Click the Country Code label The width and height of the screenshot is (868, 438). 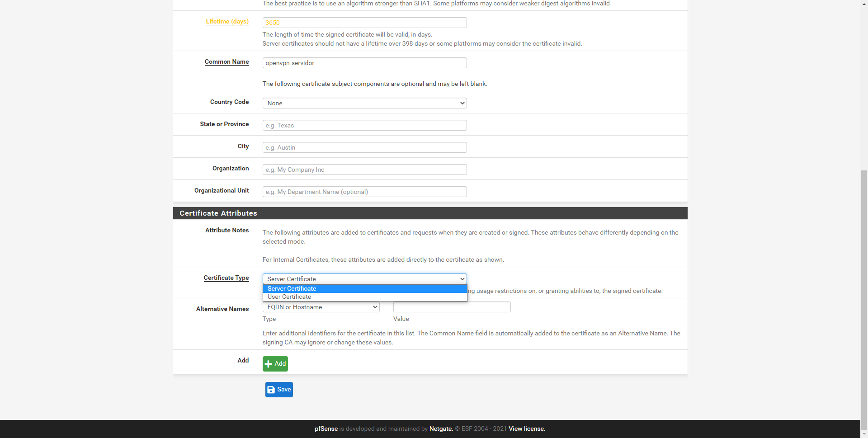click(230, 102)
